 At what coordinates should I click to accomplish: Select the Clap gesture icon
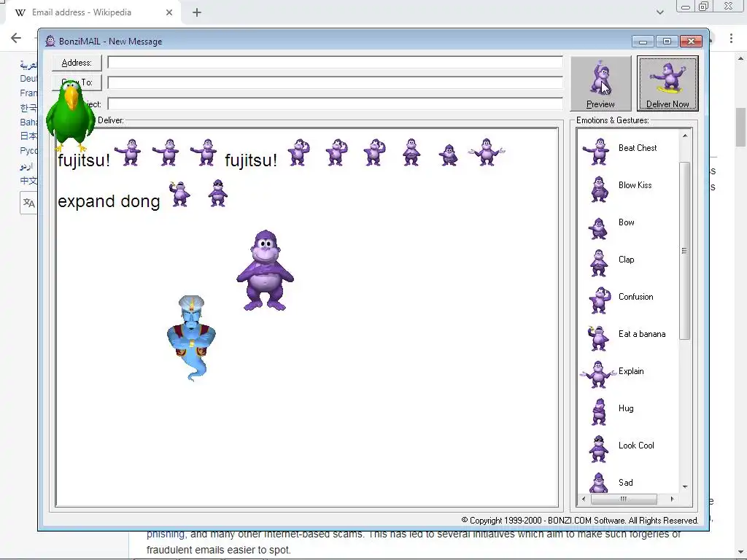click(599, 262)
